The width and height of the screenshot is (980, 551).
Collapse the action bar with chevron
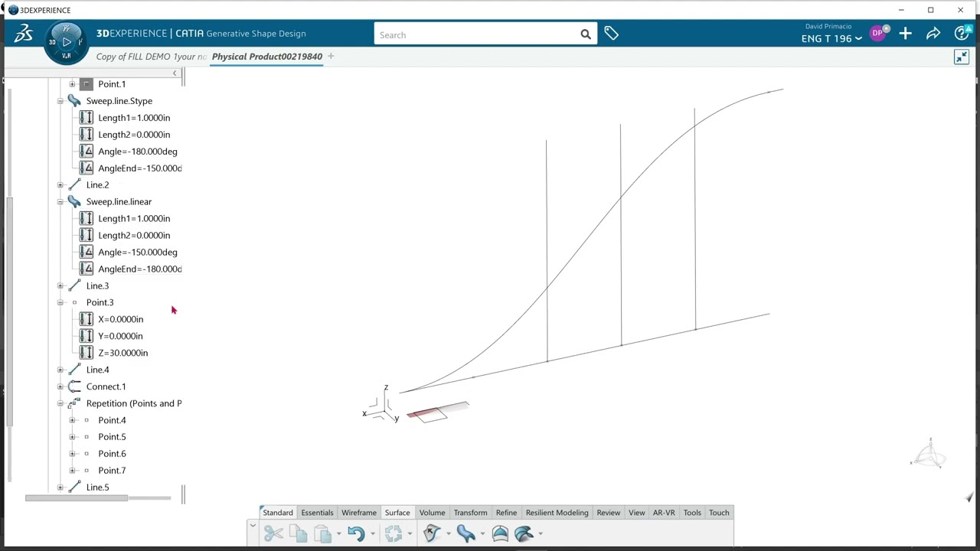[x=253, y=526]
